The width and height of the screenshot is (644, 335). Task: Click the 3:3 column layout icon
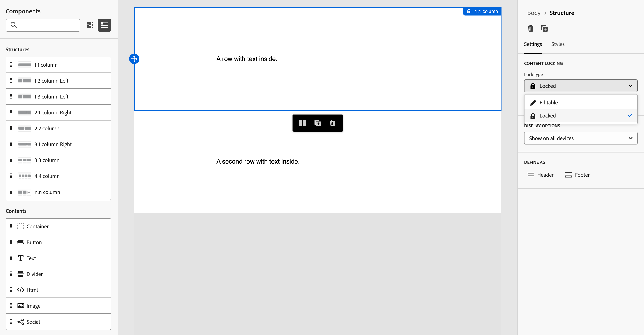(x=25, y=160)
